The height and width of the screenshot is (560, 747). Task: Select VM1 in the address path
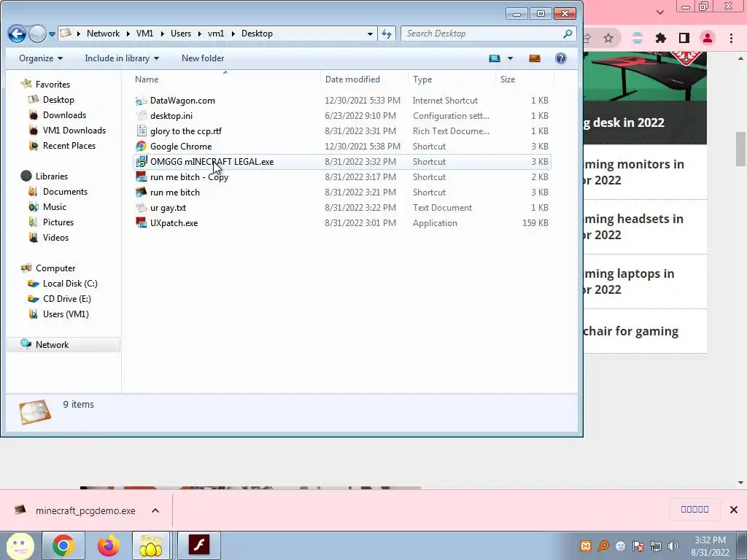(x=145, y=34)
